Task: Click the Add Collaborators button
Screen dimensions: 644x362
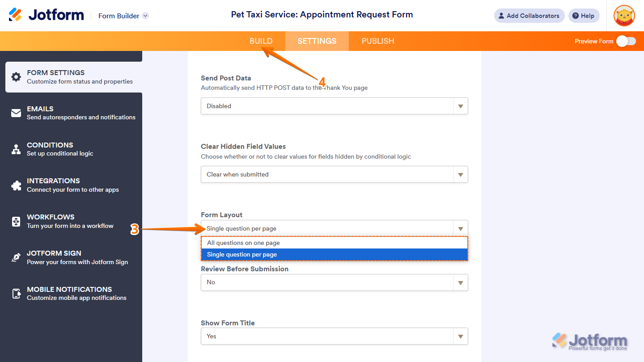Action: [x=529, y=16]
